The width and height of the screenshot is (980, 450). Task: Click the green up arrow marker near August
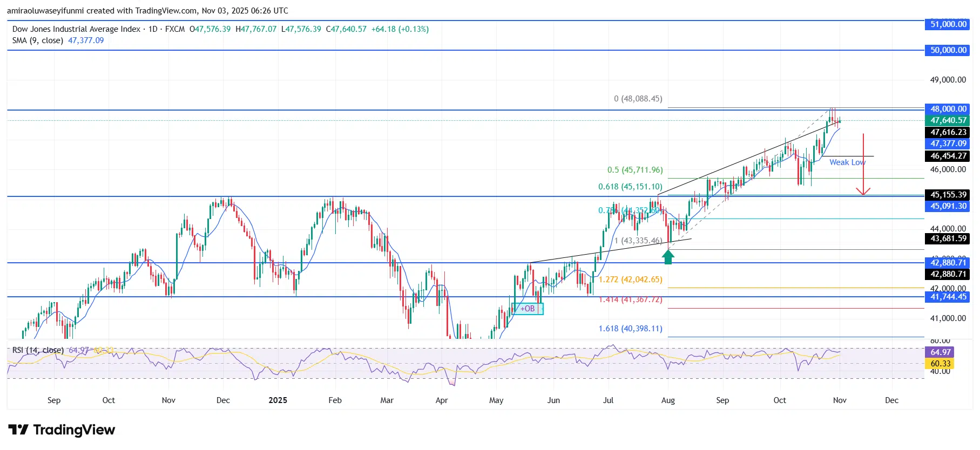[668, 257]
